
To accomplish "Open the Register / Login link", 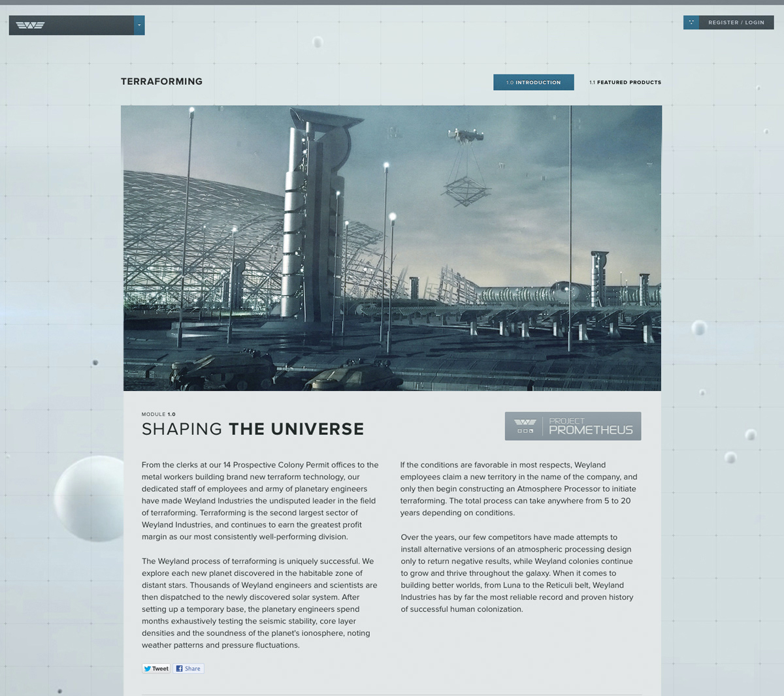I will click(736, 22).
